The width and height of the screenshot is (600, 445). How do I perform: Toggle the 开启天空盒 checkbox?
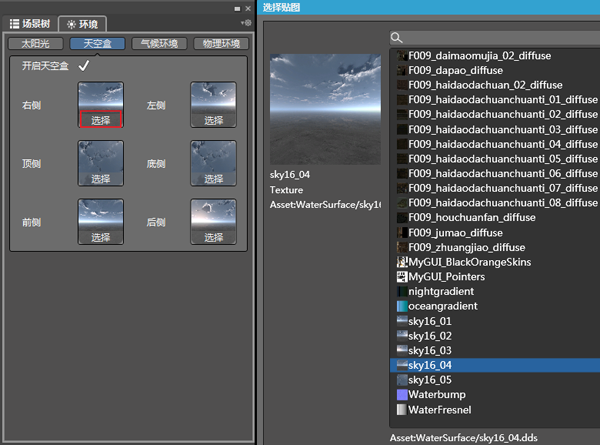click(x=84, y=66)
